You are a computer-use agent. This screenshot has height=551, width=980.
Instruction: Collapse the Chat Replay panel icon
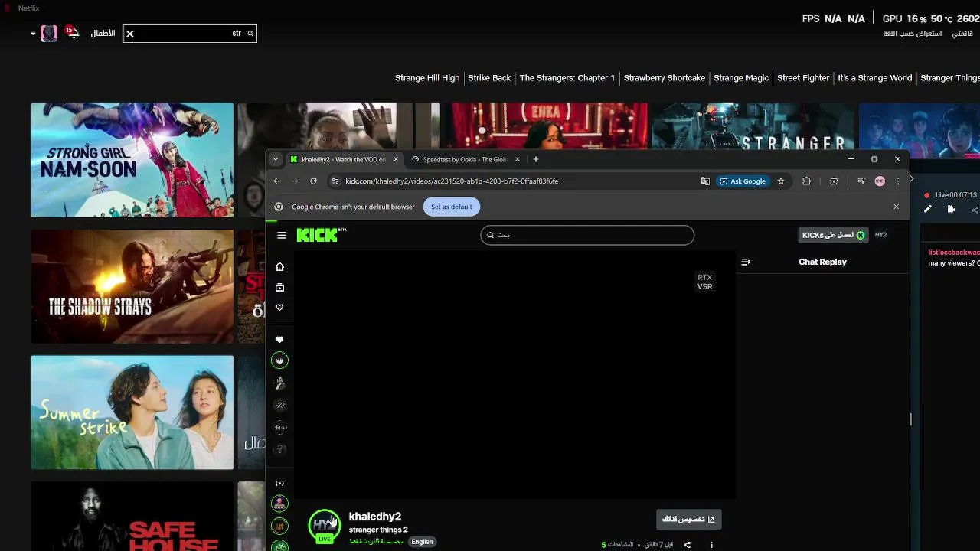746,262
